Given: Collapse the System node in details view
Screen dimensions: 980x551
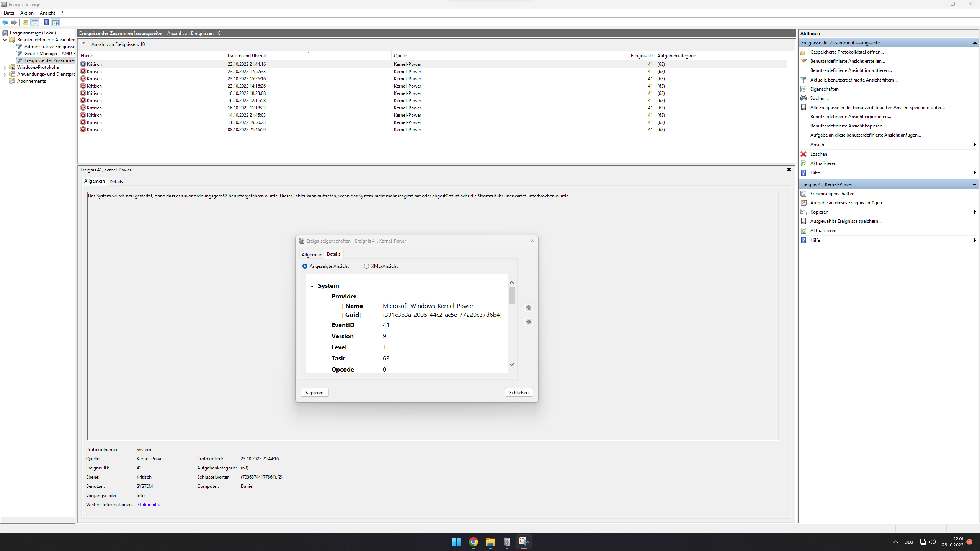Looking at the screenshot, I should (312, 286).
